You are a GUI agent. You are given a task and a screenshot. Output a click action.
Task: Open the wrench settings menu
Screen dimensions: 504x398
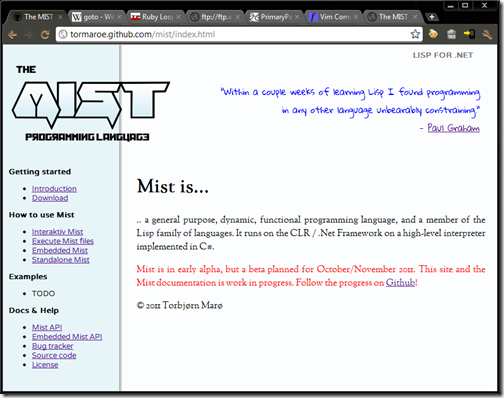487,34
